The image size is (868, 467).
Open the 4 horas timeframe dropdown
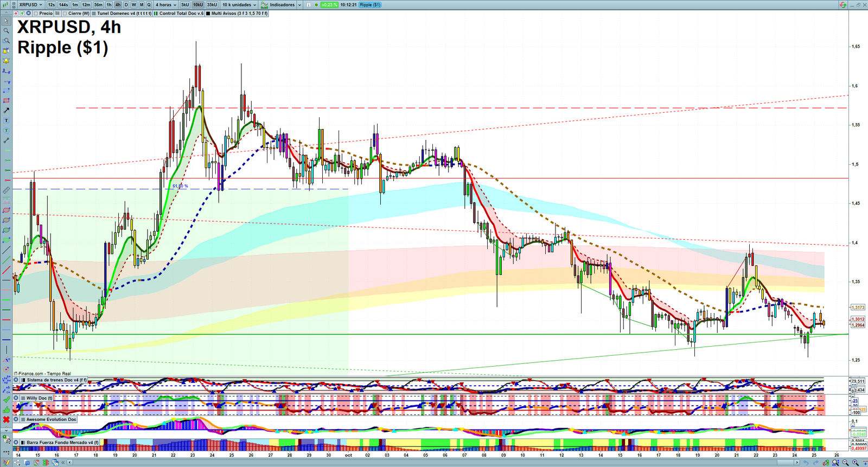(166, 5)
